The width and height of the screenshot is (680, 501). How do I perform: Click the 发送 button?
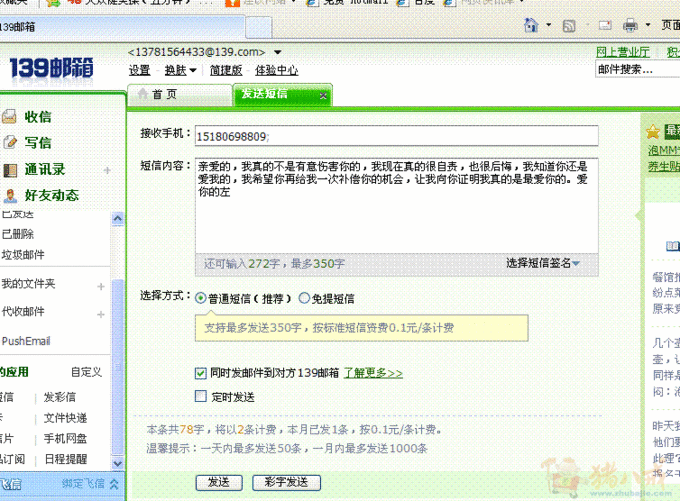219,482
